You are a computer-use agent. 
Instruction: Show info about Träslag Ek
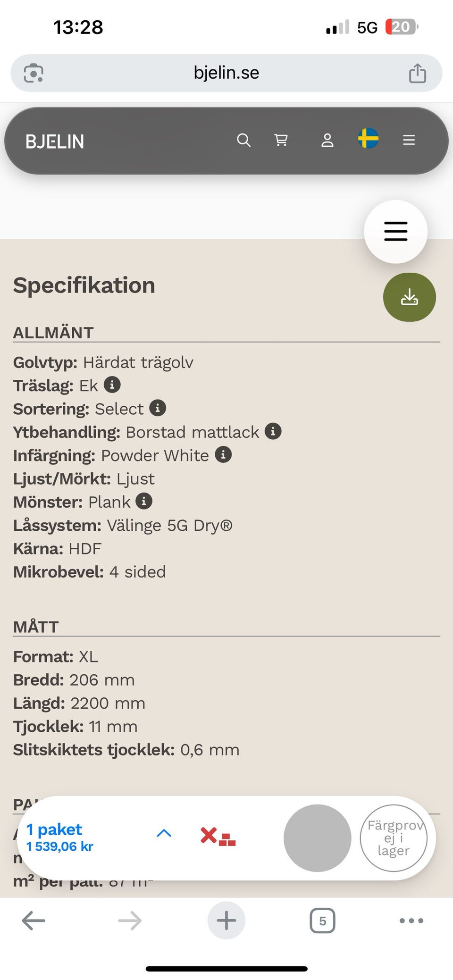click(112, 385)
